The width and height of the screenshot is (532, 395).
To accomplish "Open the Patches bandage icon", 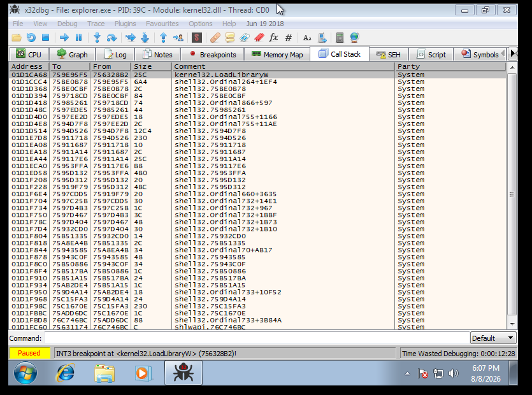I will 215,38.
